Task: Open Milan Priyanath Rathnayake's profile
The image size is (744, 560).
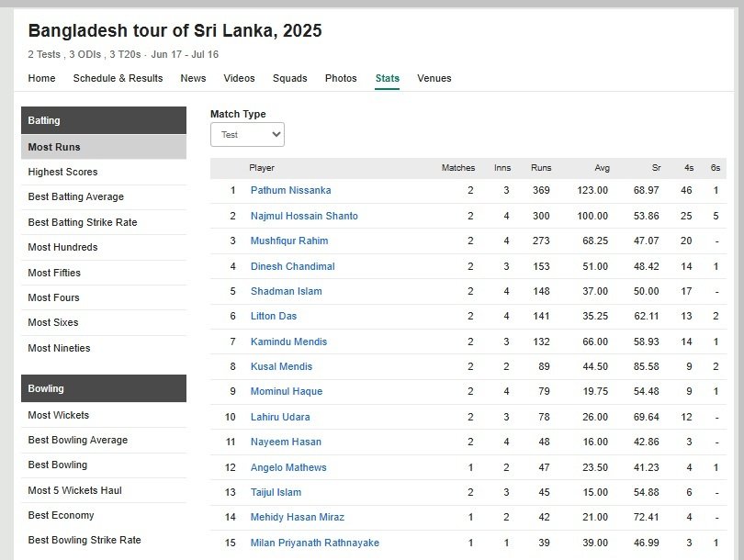Action: click(x=314, y=543)
